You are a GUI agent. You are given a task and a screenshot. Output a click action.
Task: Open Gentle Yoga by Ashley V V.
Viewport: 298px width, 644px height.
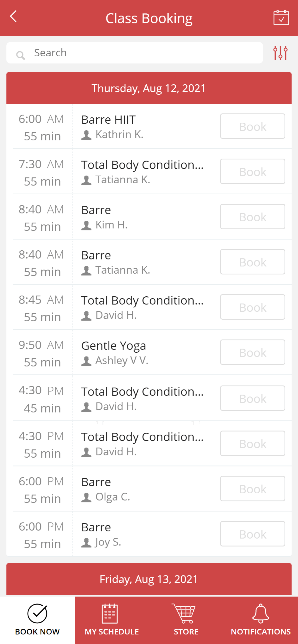point(113,346)
